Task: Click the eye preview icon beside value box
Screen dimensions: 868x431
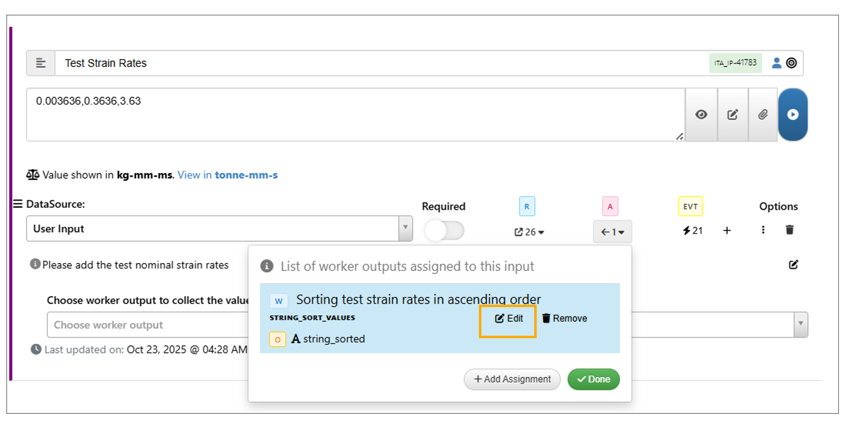Action: click(x=701, y=115)
